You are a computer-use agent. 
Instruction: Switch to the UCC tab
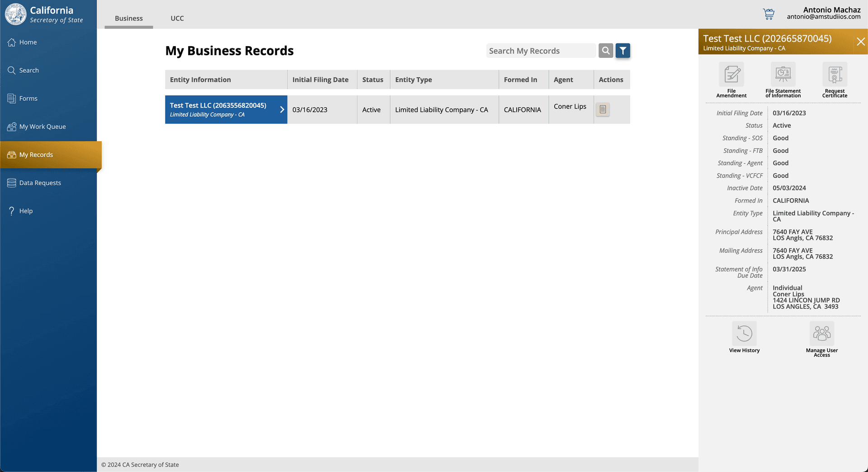point(177,19)
